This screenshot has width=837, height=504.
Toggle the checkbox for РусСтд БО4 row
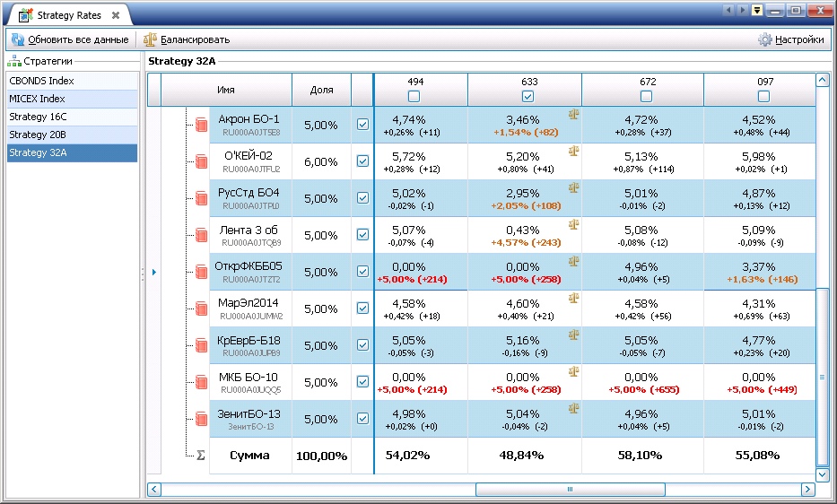pyautogui.click(x=362, y=198)
